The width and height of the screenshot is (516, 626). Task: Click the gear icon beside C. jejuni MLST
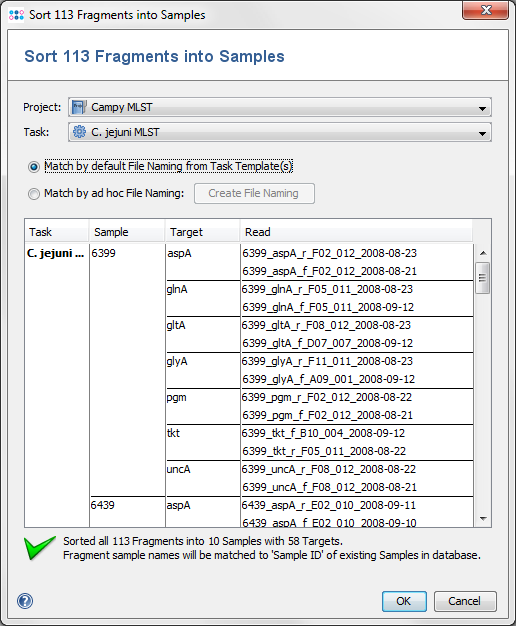point(79,132)
